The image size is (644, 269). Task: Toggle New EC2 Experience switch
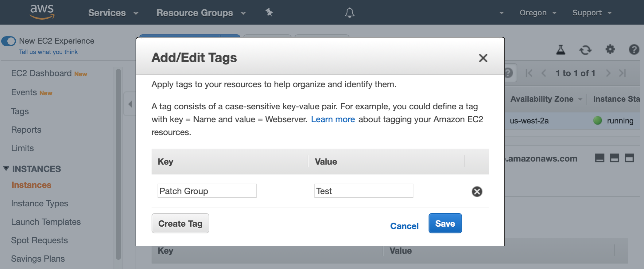(9, 41)
